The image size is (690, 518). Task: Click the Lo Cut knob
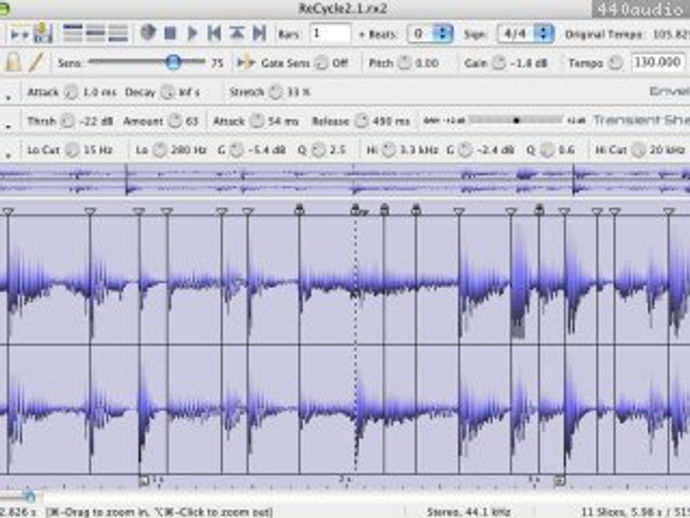click(72, 151)
